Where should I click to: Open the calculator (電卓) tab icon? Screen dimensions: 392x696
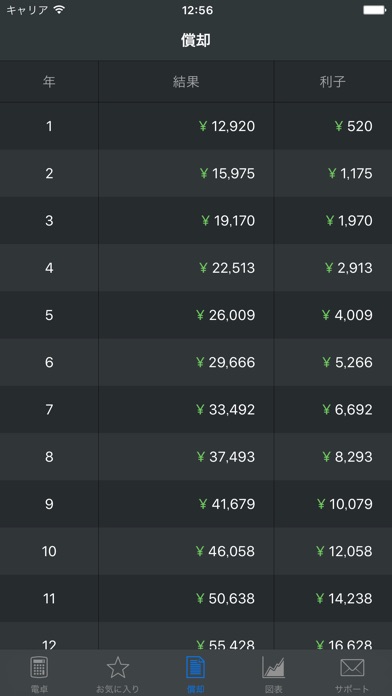[x=39, y=667]
